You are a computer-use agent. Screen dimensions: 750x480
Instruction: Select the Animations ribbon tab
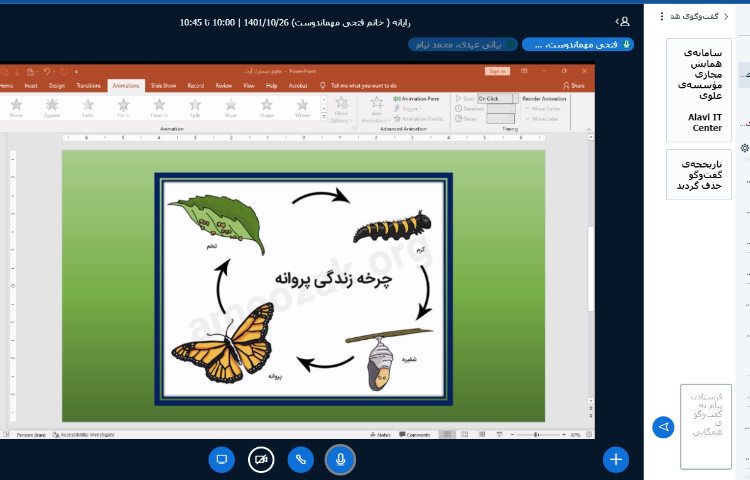[126, 86]
